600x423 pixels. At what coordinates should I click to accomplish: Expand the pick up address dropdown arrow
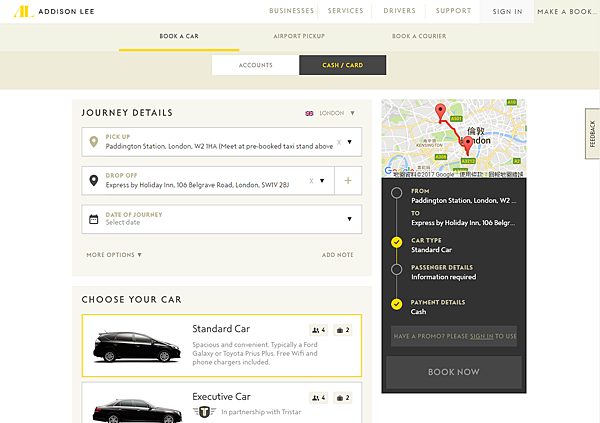[349, 142]
